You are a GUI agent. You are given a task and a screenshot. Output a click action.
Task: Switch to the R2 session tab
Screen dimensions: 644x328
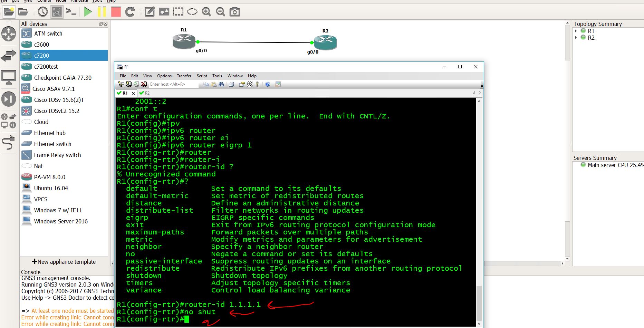144,93
